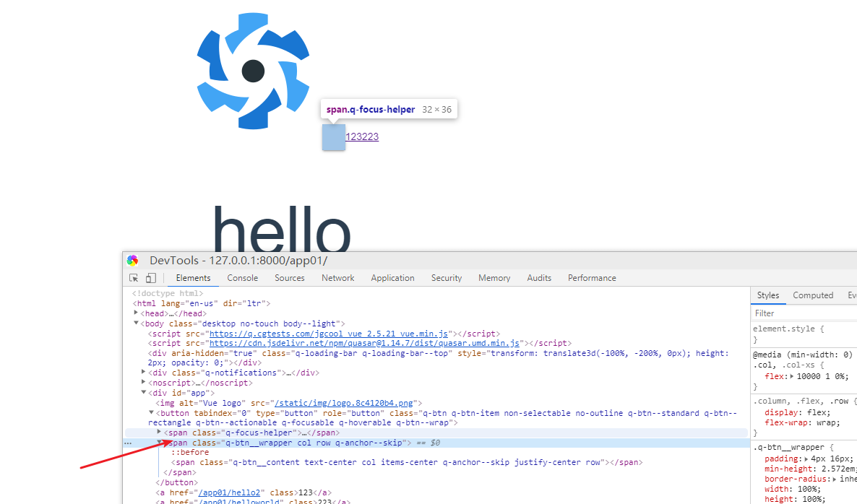
Task: Select the Network panel icon label
Action: point(337,277)
